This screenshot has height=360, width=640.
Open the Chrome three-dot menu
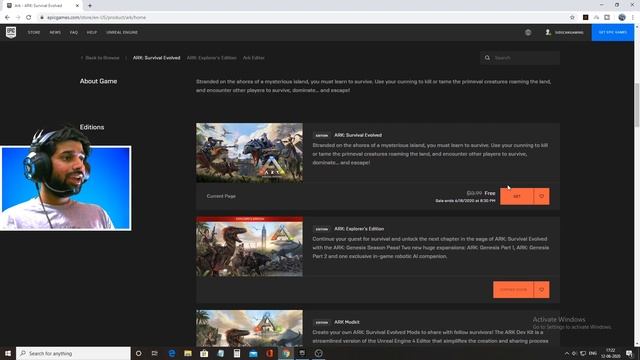click(x=633, y=18)
